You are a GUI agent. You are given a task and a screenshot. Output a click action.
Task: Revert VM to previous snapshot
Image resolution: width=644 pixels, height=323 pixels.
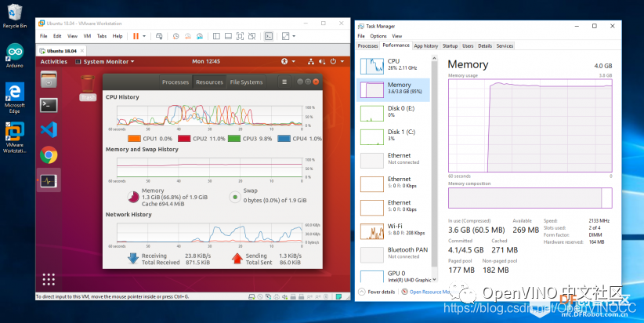click(188, 36)
